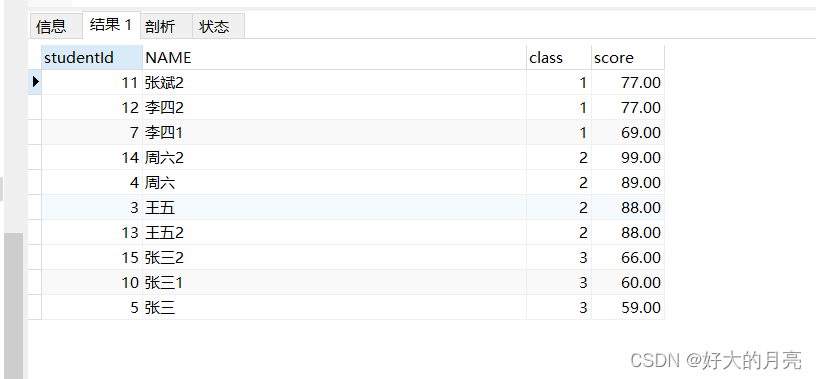
Task: Open the 剖析 tab
Action: pos(166,26)
